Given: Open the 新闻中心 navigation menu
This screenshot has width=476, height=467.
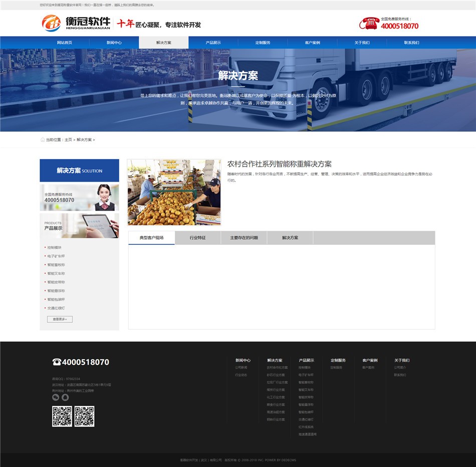Looking at the screenshot, I should click(x=115, y=43).
